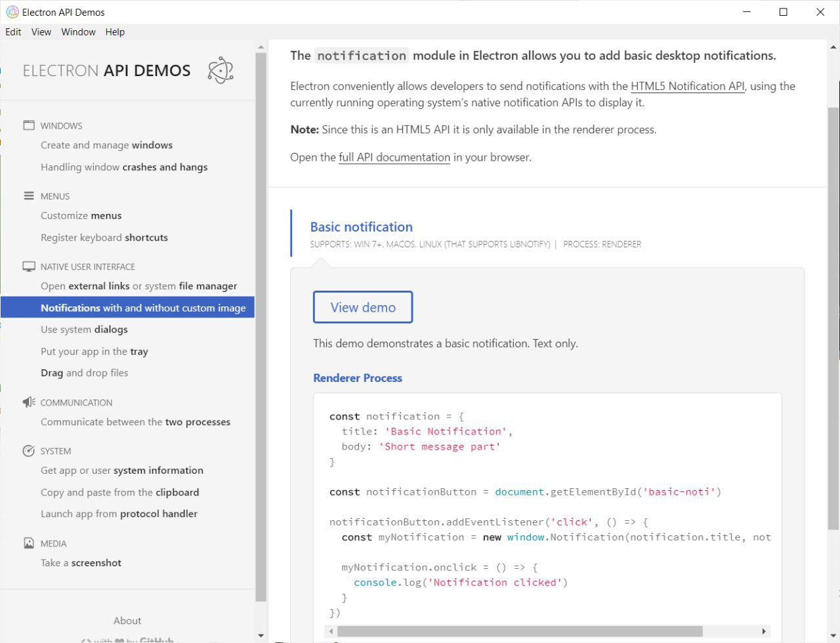Open Register keyboard shortcuts section
This screenshot has height=643, width=840.
point(104,238)
